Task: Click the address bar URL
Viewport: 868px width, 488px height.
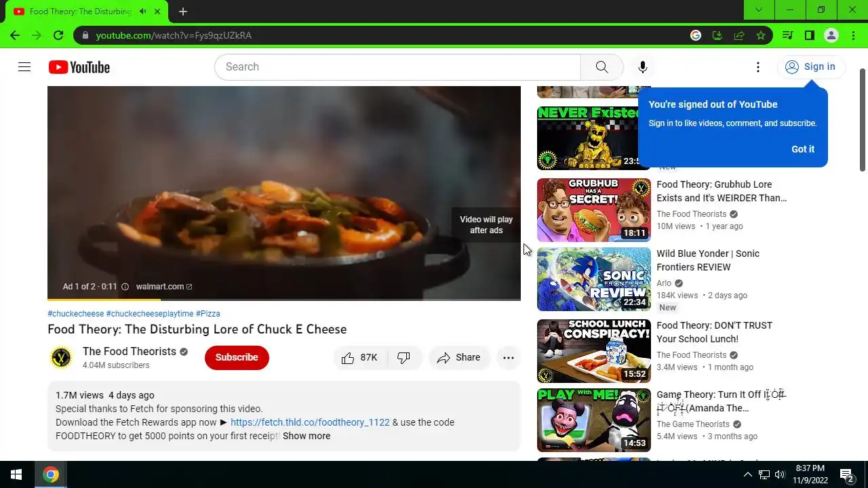Action: click(174, 35)
